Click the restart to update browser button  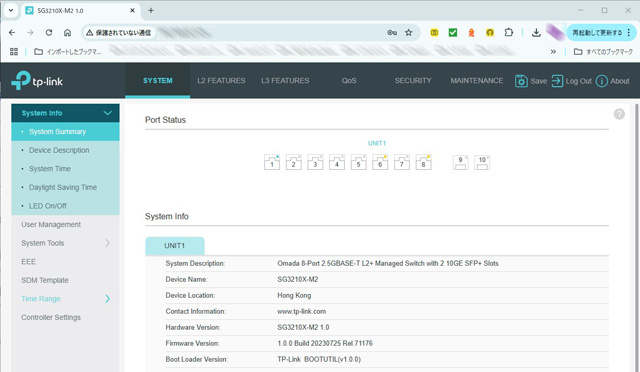(x=601, y=33)
